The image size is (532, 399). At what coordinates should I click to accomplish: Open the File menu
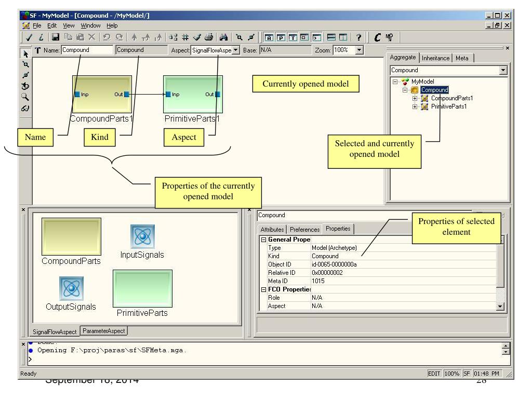(37, 25)
